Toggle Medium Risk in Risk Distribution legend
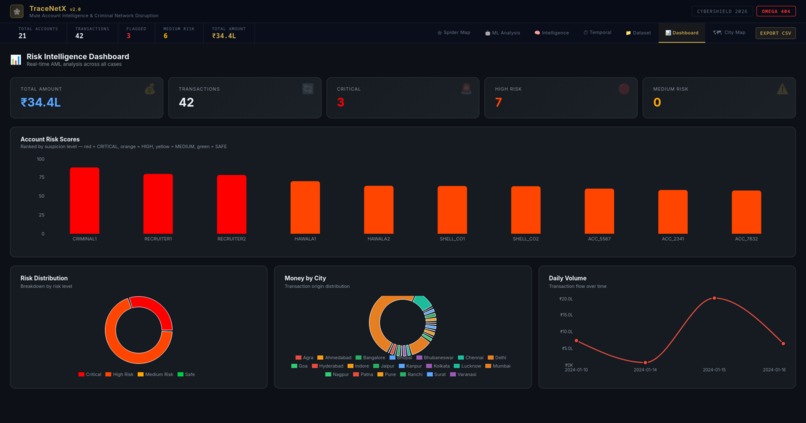806x423 pixels. 155,374
